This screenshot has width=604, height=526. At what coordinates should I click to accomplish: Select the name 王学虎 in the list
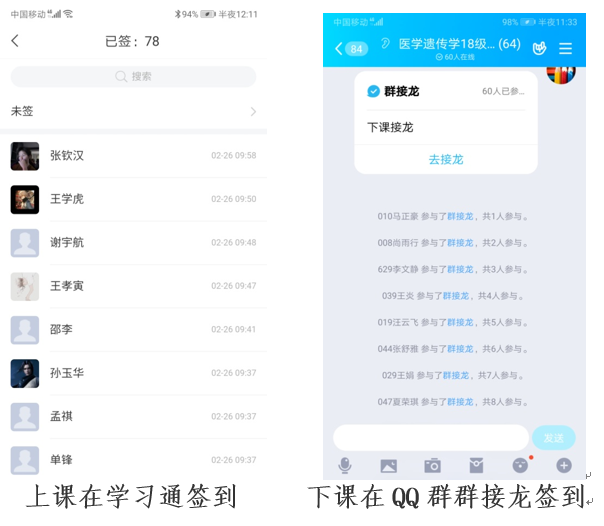tap(67, 199)
